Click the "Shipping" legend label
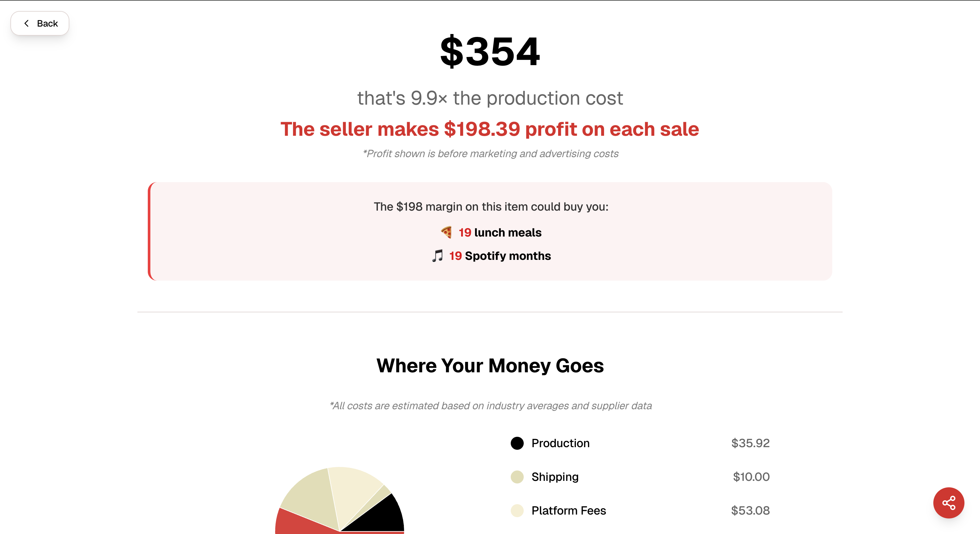 coord(555,477)
